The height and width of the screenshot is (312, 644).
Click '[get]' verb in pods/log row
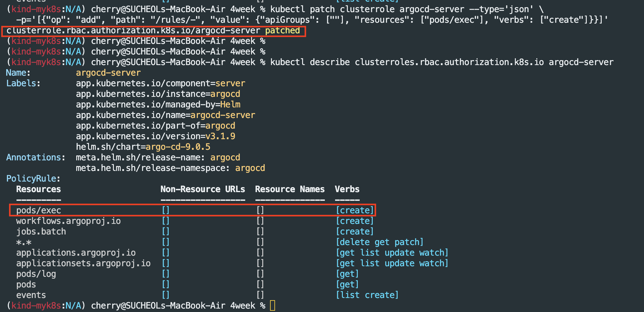[x=347, y=274]
